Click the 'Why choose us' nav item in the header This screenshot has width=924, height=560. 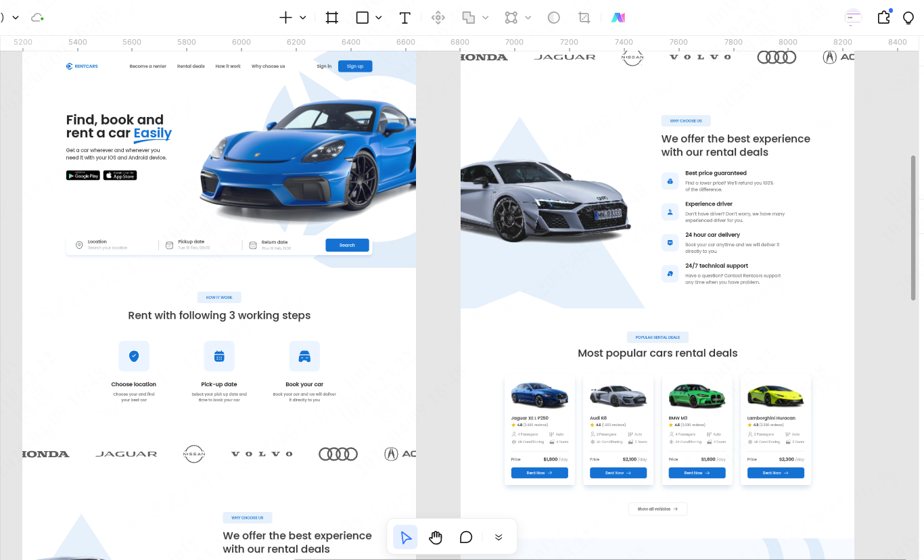tap(268, 66)
